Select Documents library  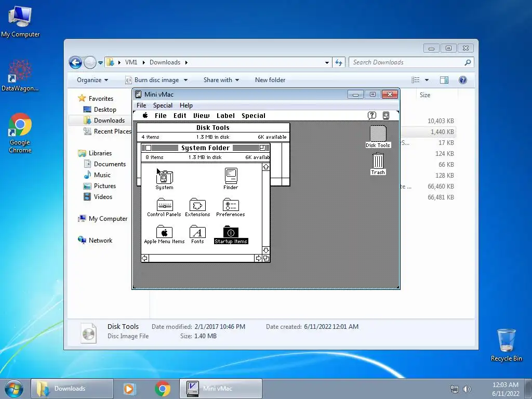pos(110,164)
